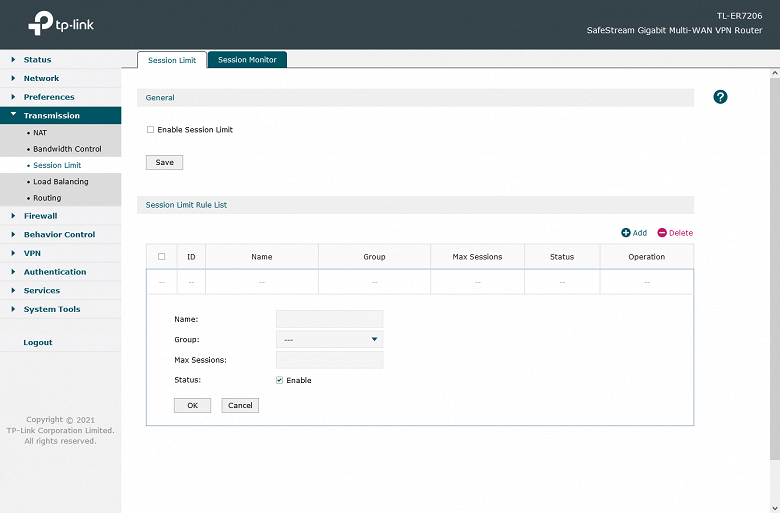The height and width of the screenshot is (513, 780).
Task: Toggle the select-all checkbox in table header
Action: pyautogui.click(x=161, y=257)
